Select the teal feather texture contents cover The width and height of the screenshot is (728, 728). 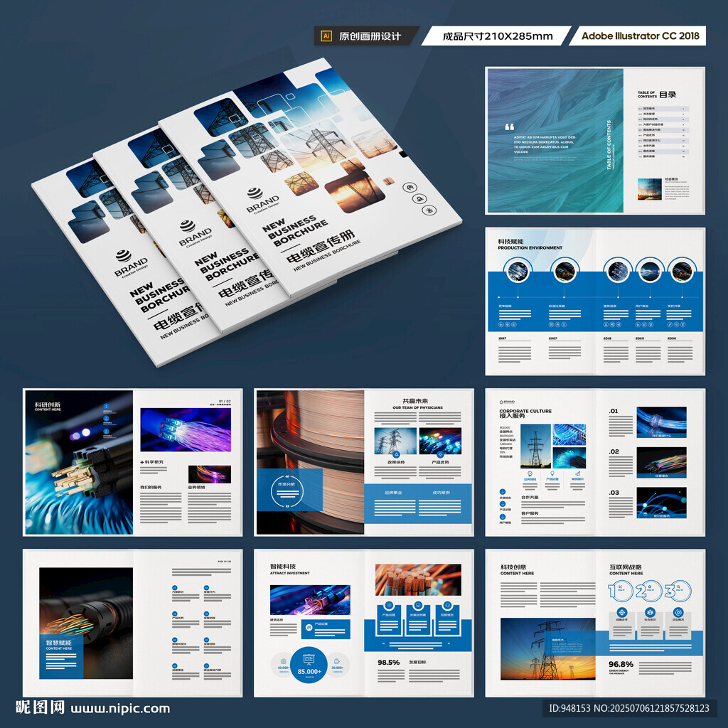click(x=555, y=141)
